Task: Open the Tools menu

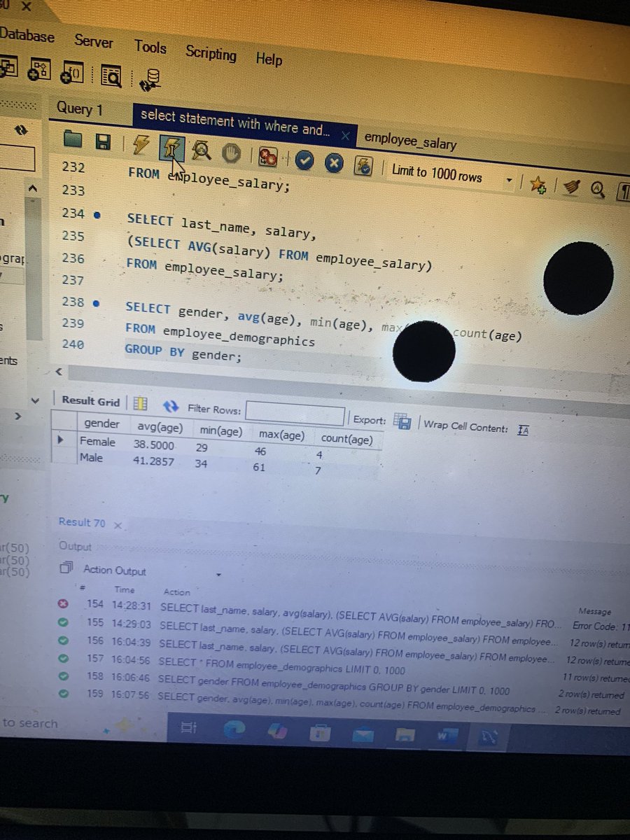Action: 150,47
